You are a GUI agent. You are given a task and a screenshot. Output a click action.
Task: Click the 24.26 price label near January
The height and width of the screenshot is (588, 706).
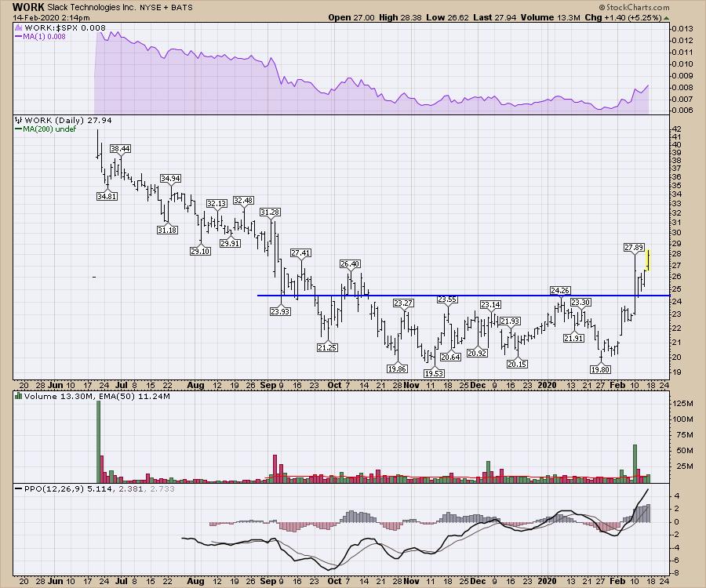pyautogui.click(x=559, y=290)
